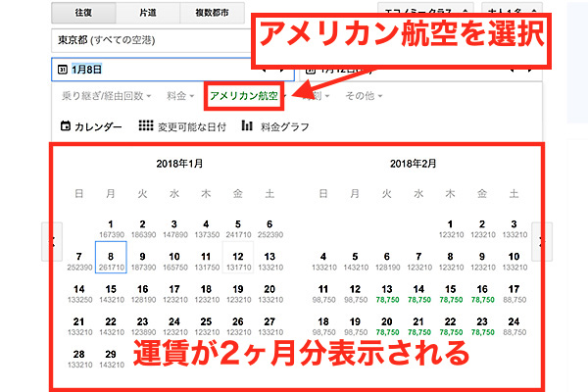The image size is (588, 392).
Task: Select February 22 priced 78,750
Action: 451,326
